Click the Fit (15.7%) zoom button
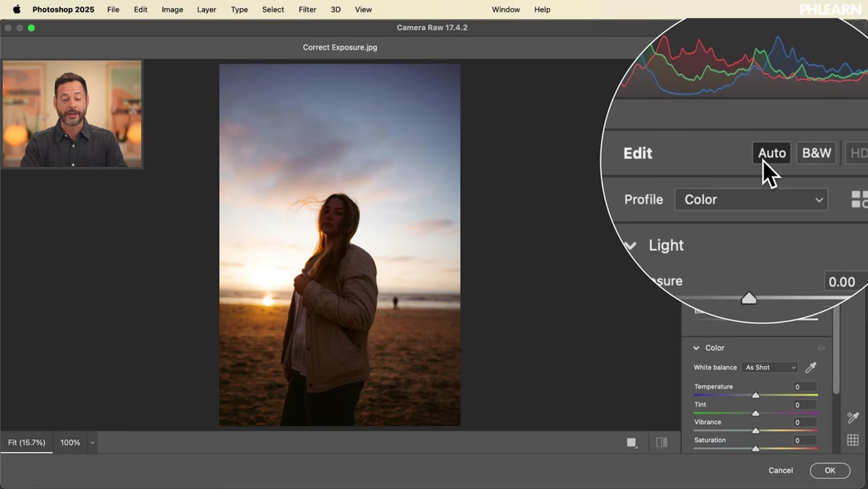 (x=27, y=443)
